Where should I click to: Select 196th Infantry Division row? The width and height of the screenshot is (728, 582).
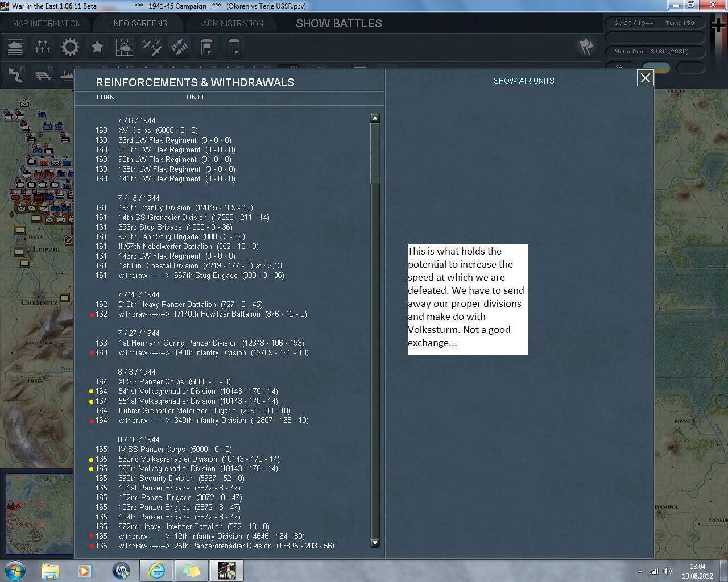[174, 207]
